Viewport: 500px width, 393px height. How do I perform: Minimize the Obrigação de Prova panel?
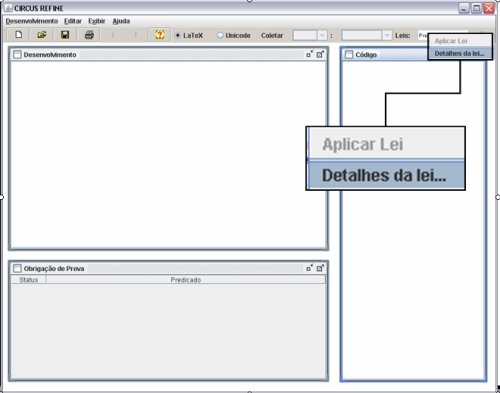310,268
